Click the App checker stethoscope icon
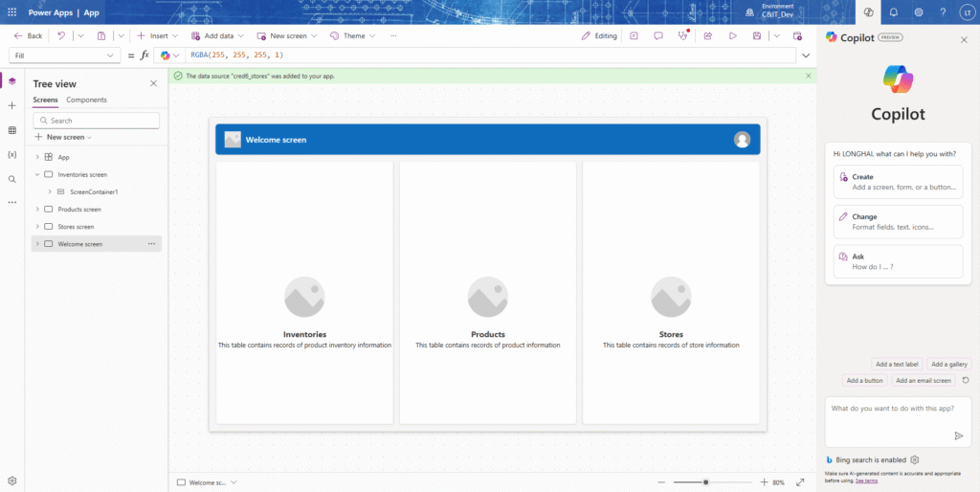The width and height of the screenshot is (980, 492). tap(683, 35)
